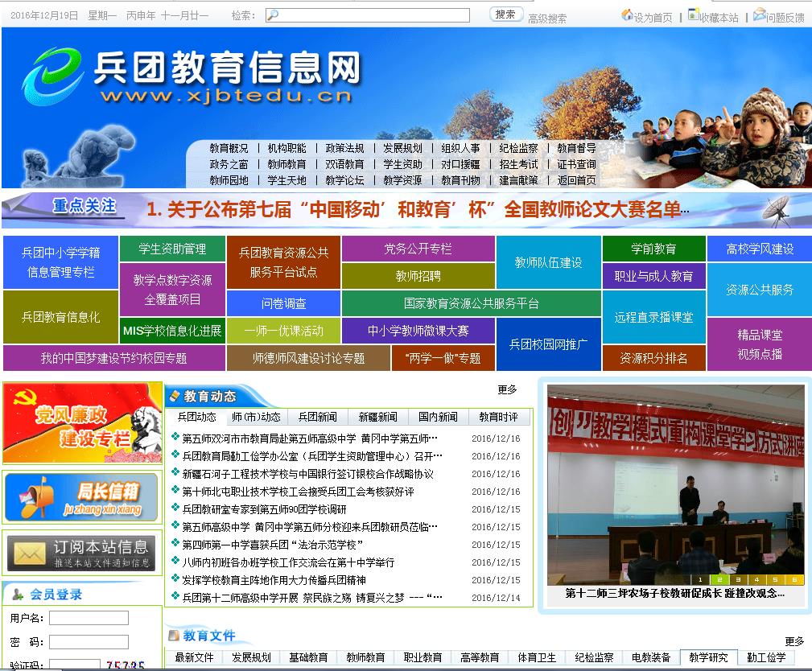Open the 教育督导 menu item
The width and height of the screenshot is (812, 671).
click(x=576, y=149)
